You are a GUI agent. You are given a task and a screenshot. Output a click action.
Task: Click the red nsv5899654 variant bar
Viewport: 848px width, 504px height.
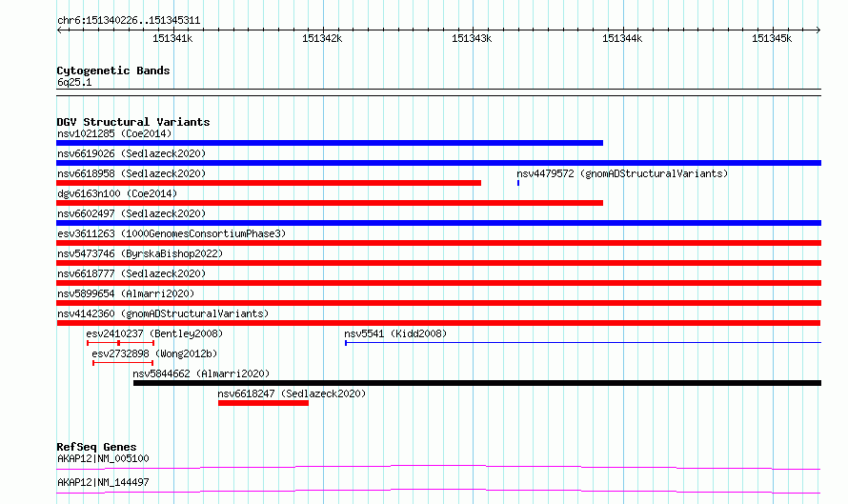(x=438, y=303)
